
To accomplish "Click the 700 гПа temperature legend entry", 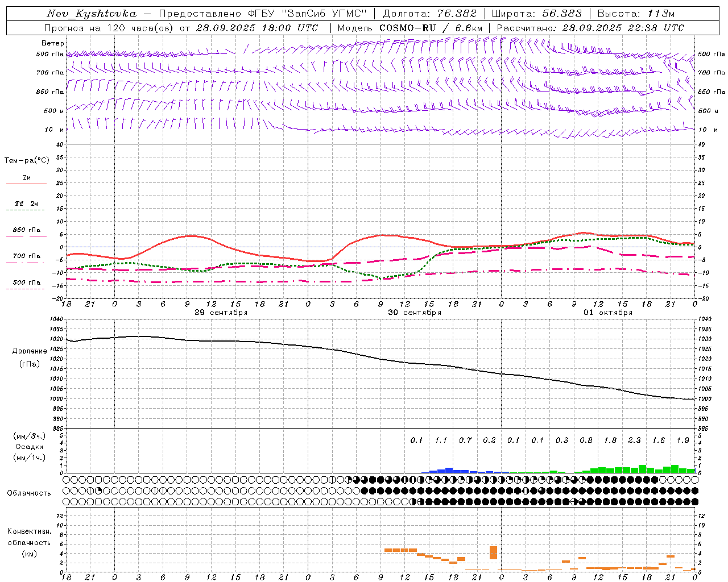I will 26,256.
